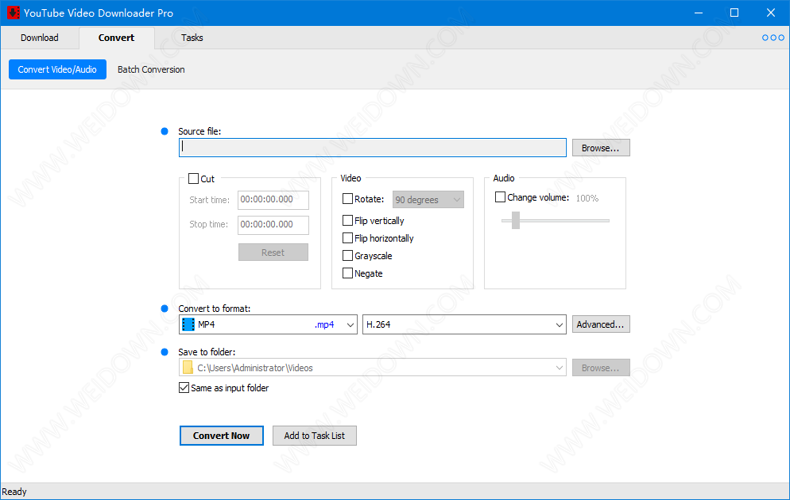Click into the Source file input field
The image size is (790, 500).
373,148
